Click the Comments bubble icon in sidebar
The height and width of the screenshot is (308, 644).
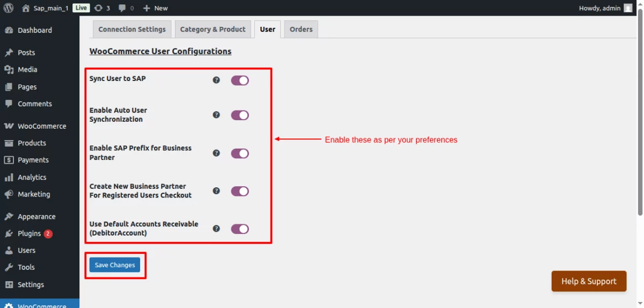[9, 104]
